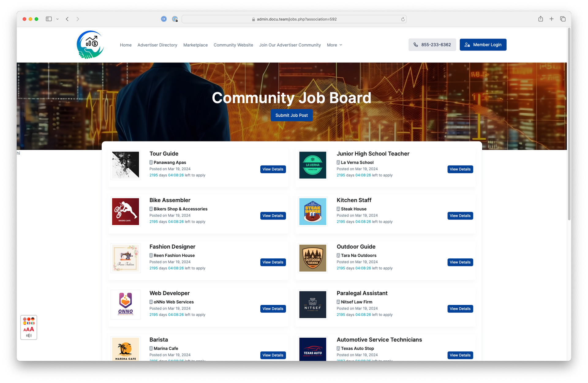588x383 pixels.
Task: Activate the speaker read-aloud icon
Action: point(29,336)
